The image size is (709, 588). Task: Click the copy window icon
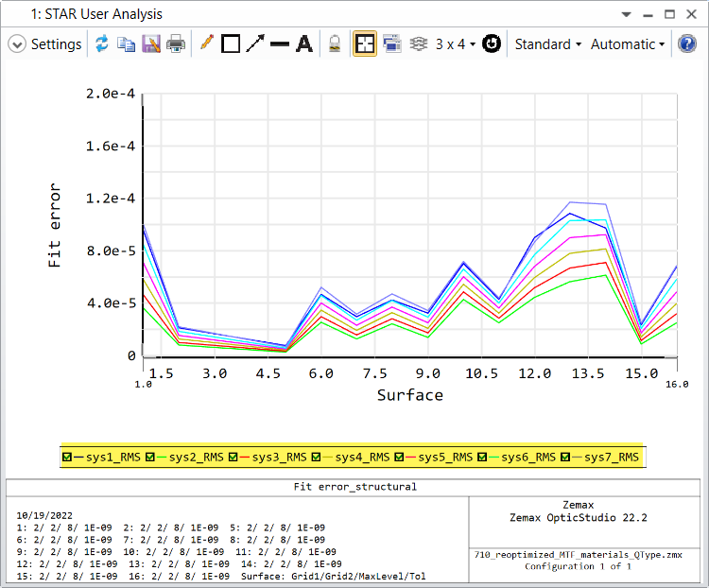click(126, 44)
